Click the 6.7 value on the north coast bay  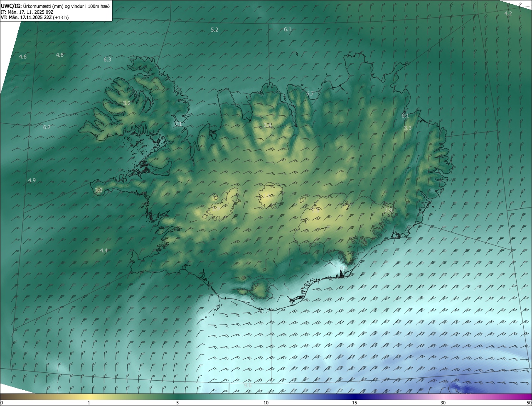click(310, 94)
